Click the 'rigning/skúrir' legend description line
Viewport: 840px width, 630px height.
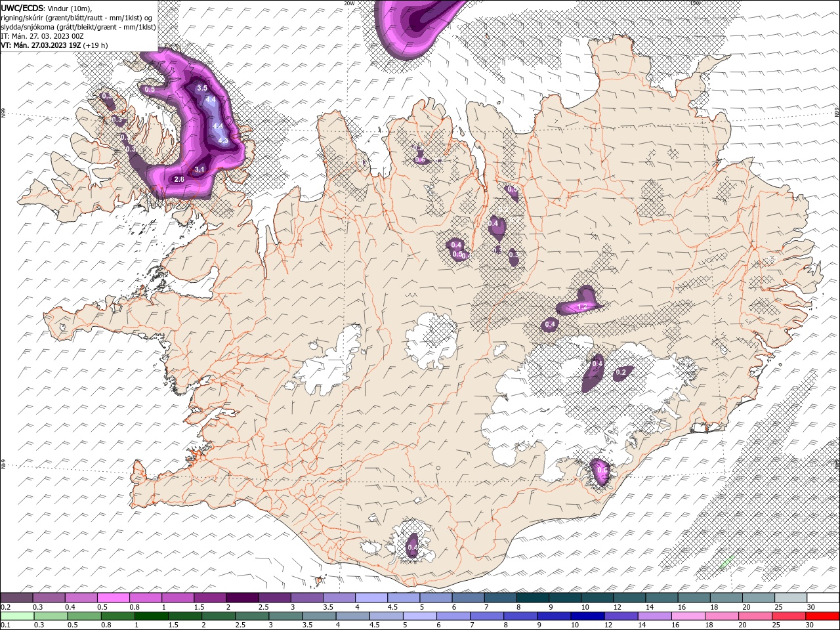coord(77,17)
